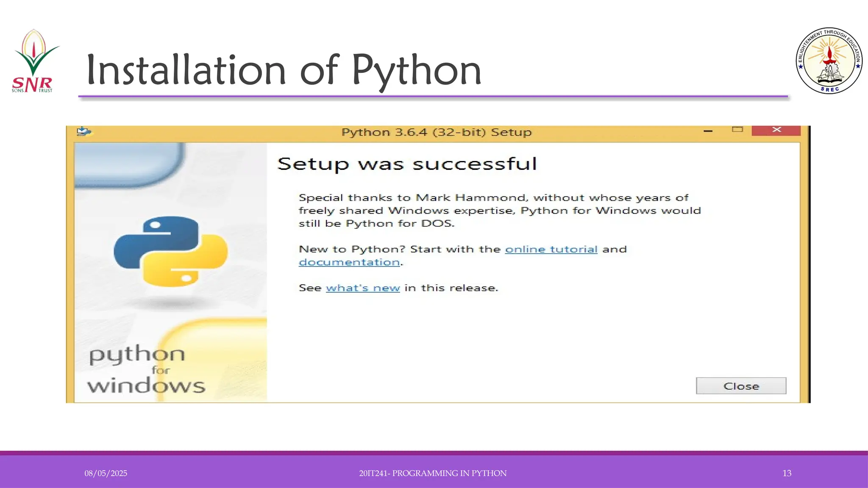This screenshot has width=868, height=488.
Task: Open the online tutorial link
Action: click(551, 249)
